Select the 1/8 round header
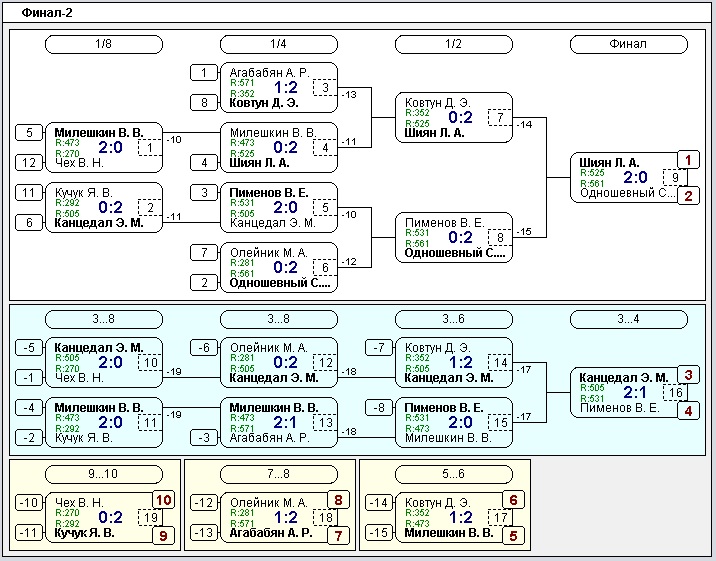The height and width of the screenshot is (561, 716). tap(104, 44)
